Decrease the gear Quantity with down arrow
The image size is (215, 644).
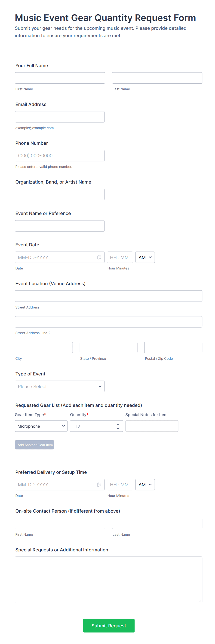point(118,428)
